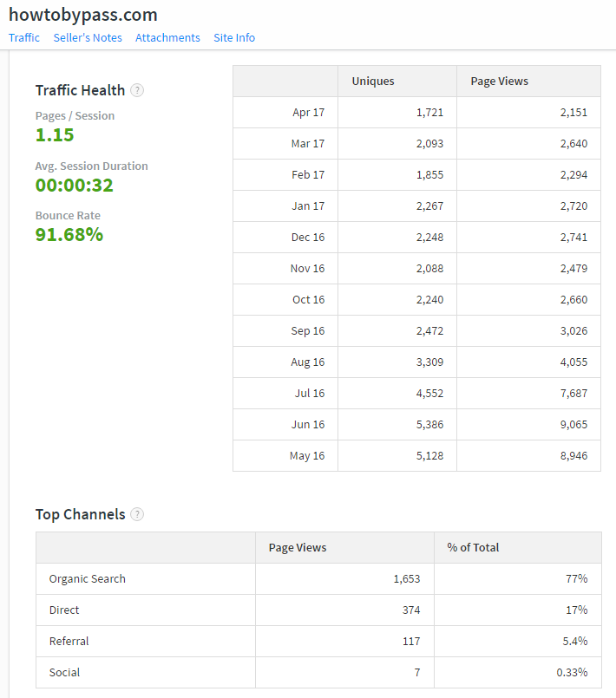The width and height of the screenshot is (616, 698).
Task: Click the 1.15 pages per session value
Action: 55,135
